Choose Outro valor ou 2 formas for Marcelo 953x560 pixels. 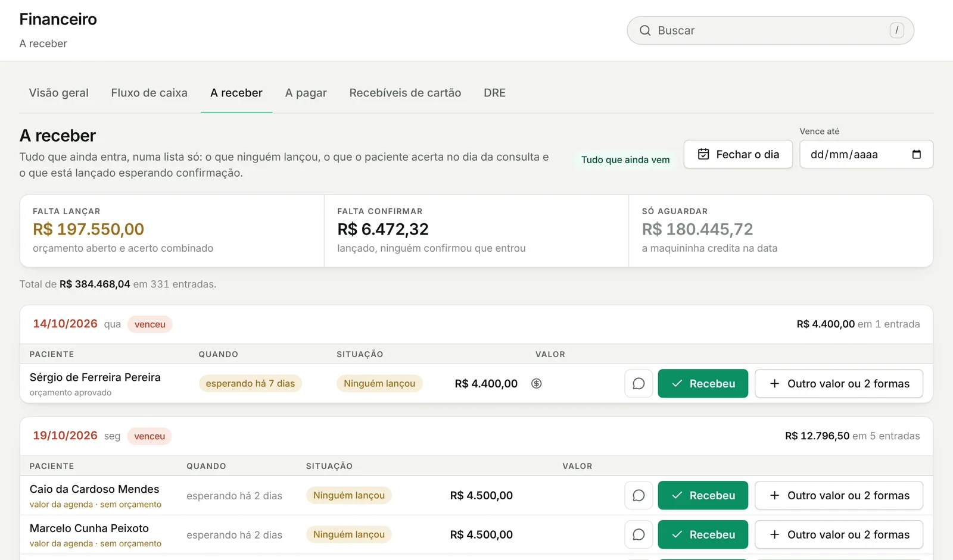839,535
